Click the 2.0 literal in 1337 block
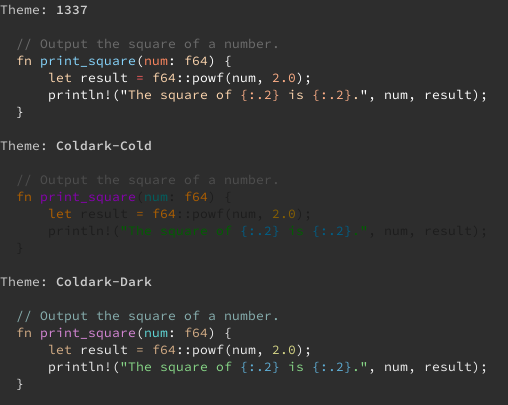 [x=284, y=78]
